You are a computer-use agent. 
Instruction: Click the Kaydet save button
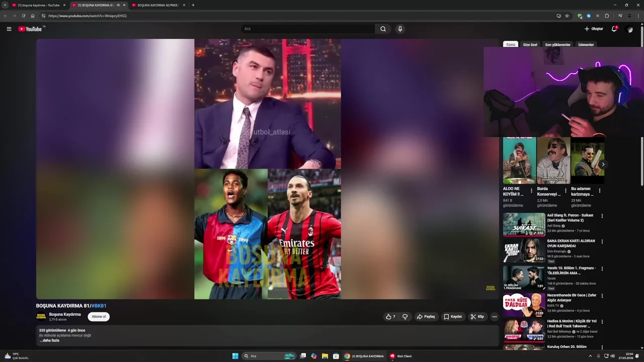coord(453,317)
